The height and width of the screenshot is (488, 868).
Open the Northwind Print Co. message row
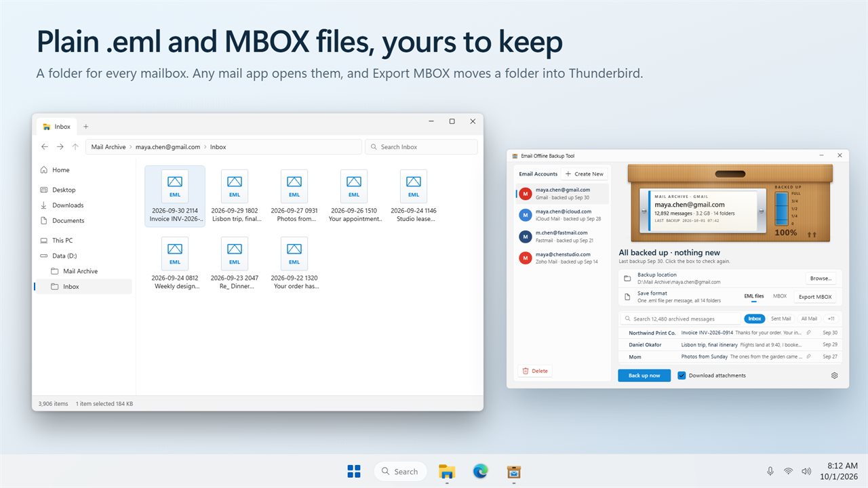click(730, 333)
